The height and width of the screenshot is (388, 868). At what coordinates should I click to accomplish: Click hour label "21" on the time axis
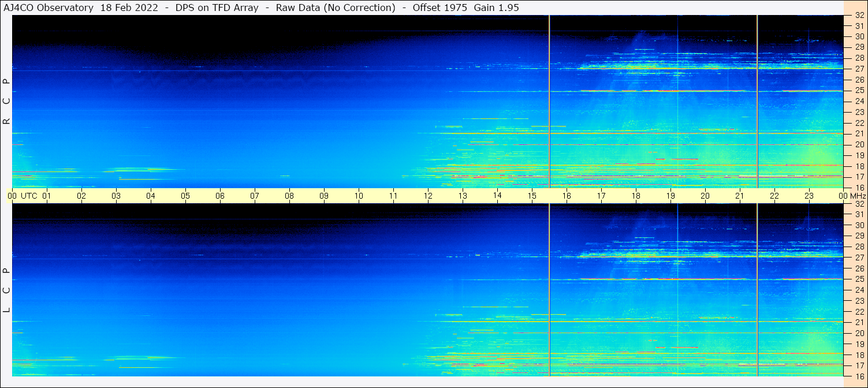click(740, 196)
